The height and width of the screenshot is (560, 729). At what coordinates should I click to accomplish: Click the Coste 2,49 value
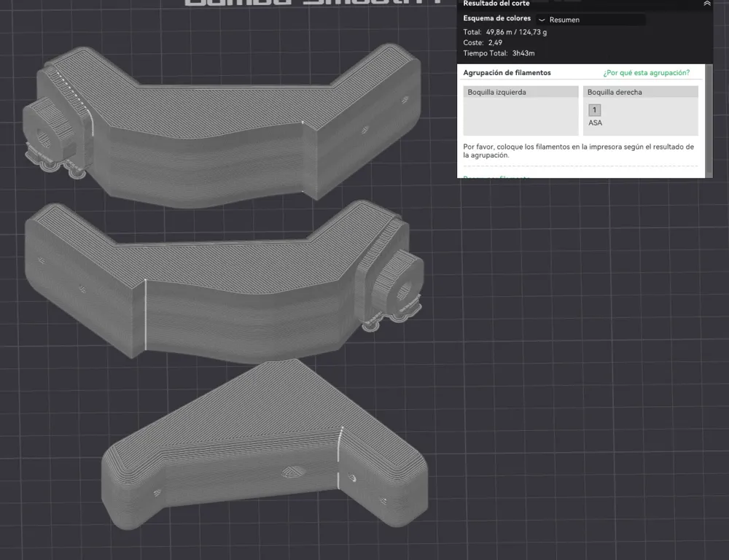495,42
